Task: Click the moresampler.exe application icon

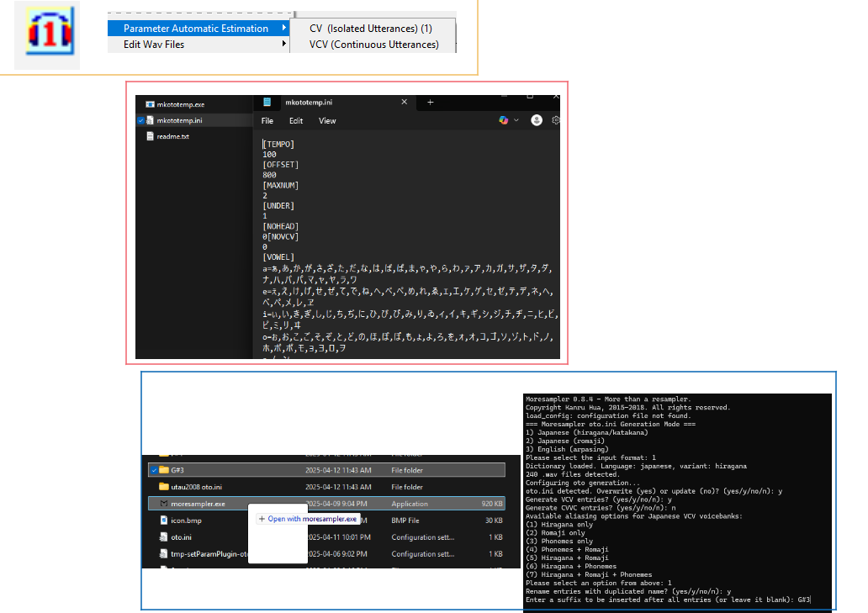Action: [x=163, y=504]
